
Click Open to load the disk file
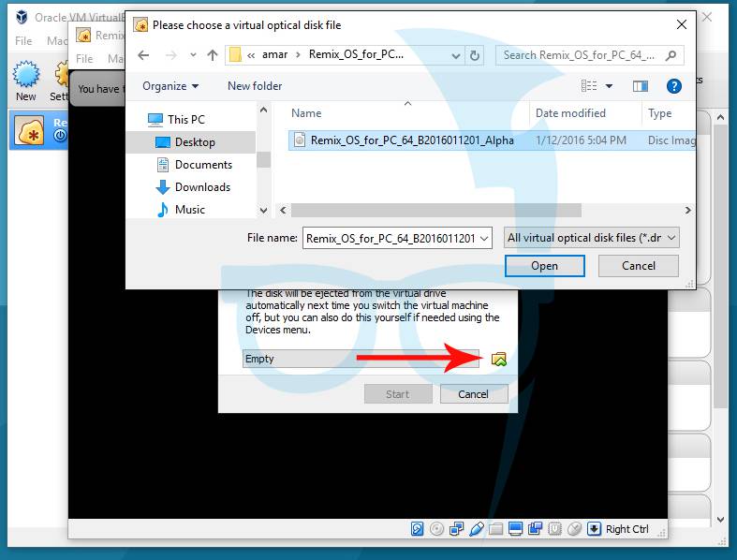pos(545,266)
